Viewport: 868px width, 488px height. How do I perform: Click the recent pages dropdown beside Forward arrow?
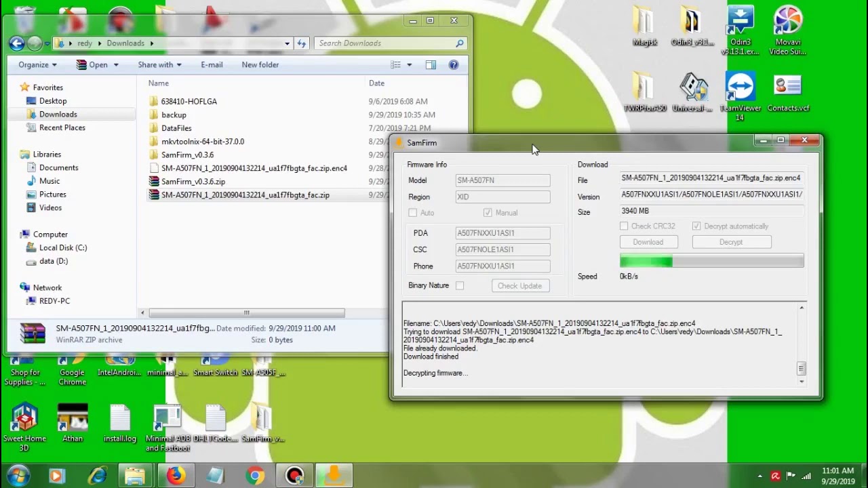pos(47,43)
